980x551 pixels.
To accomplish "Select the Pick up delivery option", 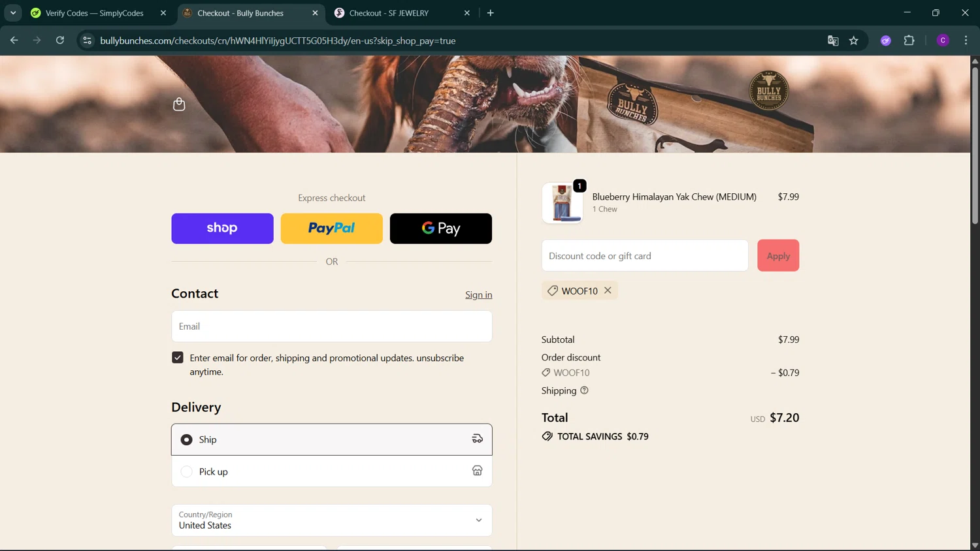I will (331, 471).
